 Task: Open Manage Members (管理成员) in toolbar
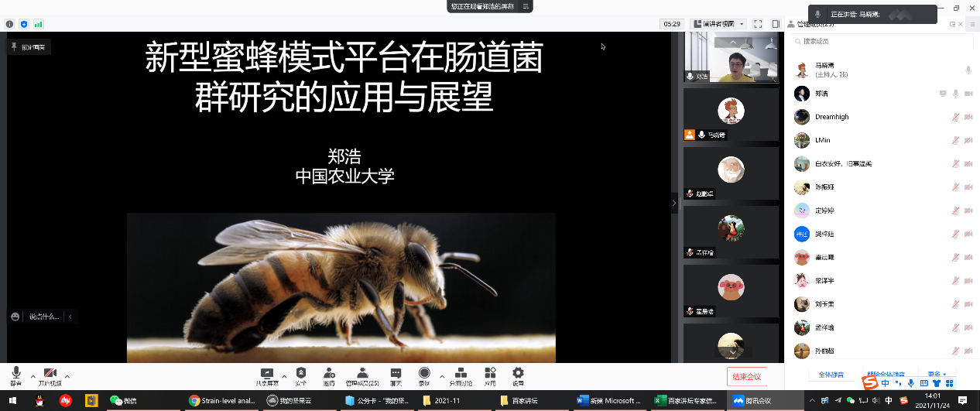tap(362, 374)
